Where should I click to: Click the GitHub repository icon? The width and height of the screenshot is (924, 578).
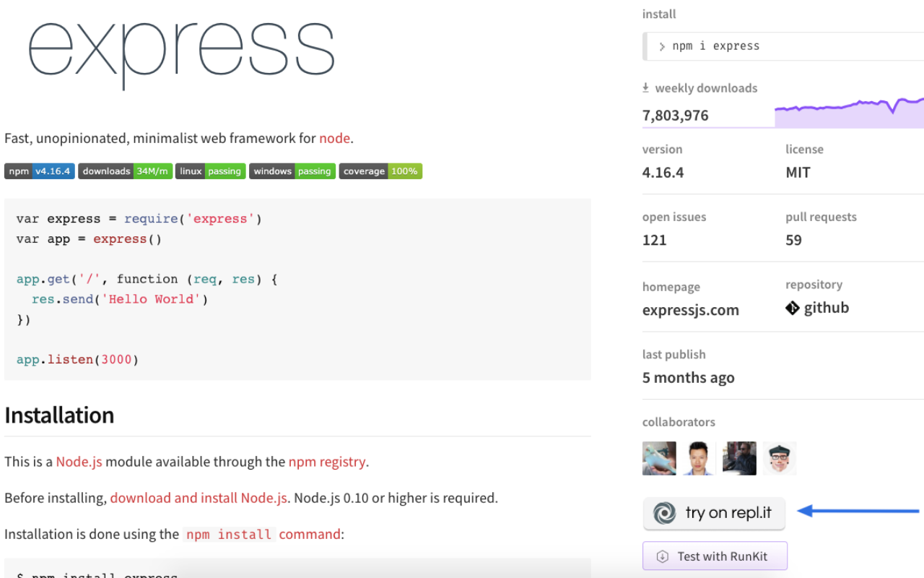point(792,308)
